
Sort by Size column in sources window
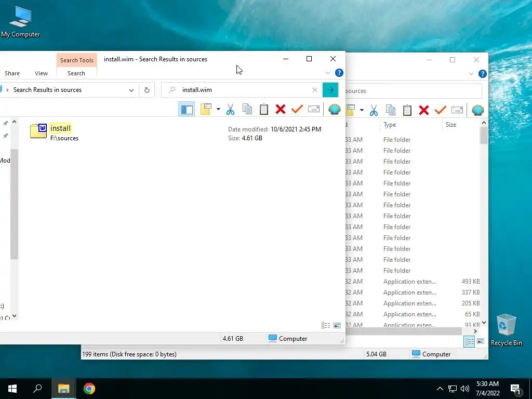pyautogui.click(x=461, y=125)
